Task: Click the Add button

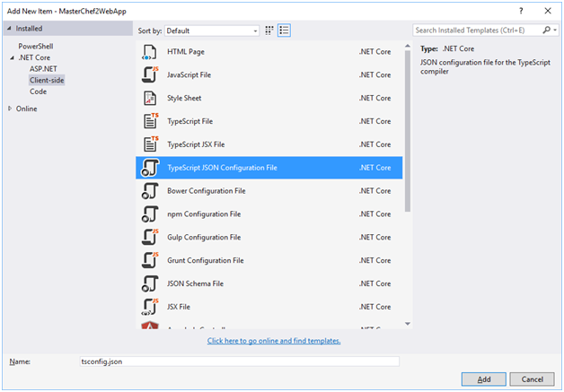Action: 484,379
